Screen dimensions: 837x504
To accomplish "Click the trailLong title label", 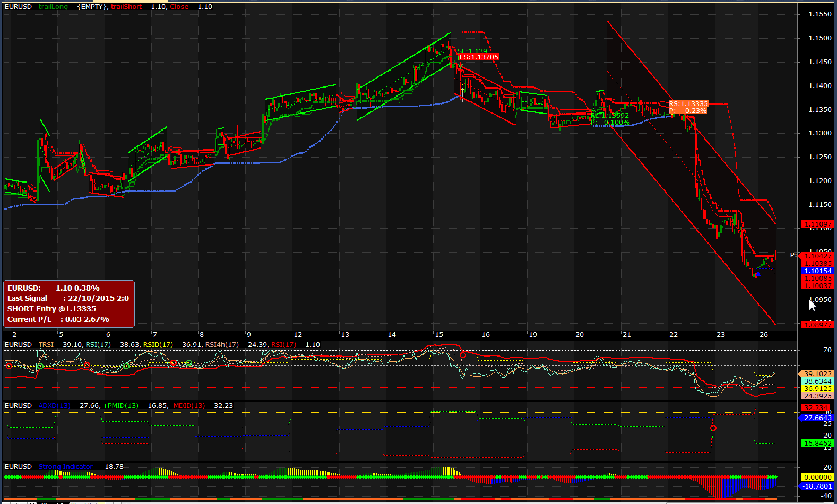I will (x=53, y=7).
